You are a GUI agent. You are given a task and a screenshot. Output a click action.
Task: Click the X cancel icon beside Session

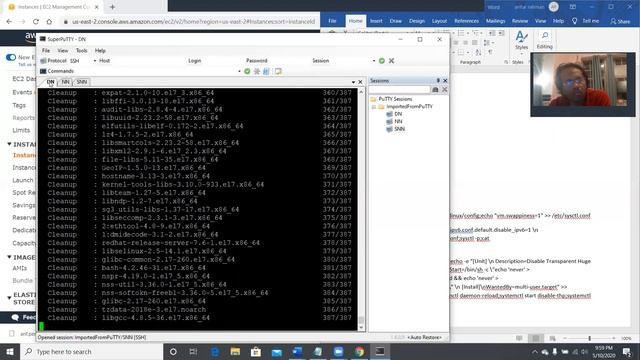tap(391, 60)
